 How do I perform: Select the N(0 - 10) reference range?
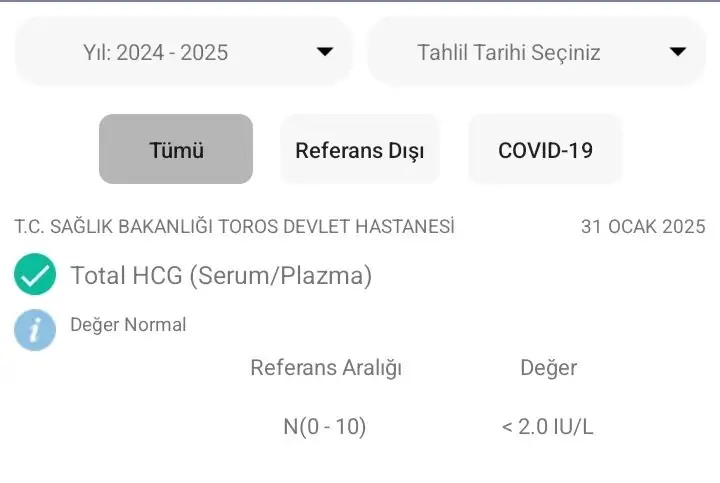pyautogui.click(x=325, y=427)
